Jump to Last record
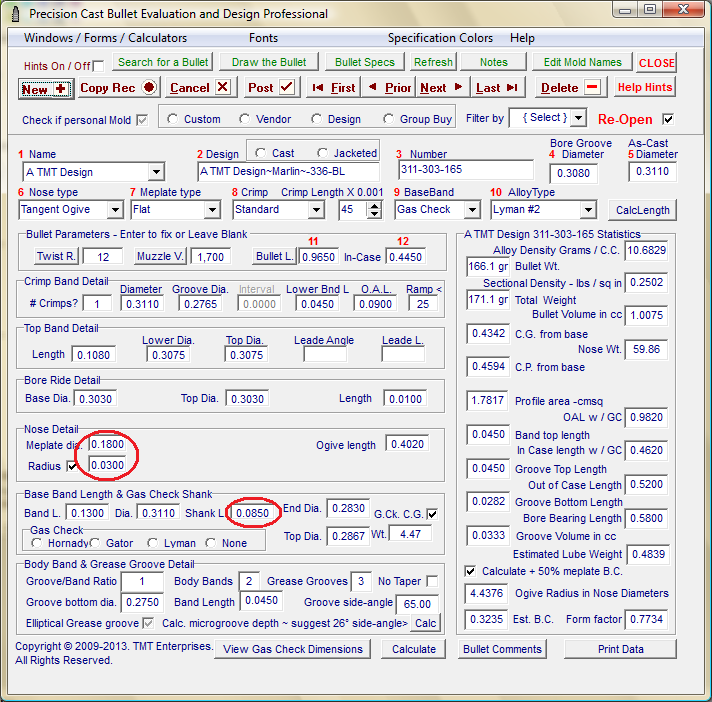Screen dimensions: 712x702 498,88
